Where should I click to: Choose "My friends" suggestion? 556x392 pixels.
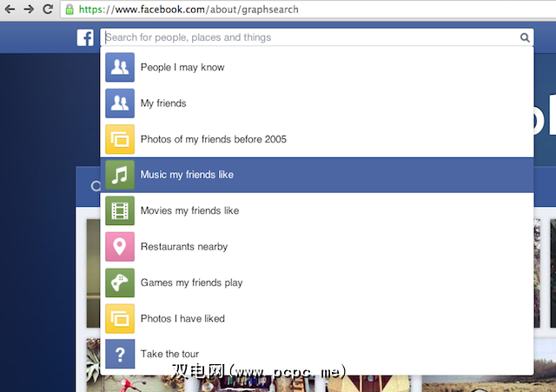coord(317,103)
